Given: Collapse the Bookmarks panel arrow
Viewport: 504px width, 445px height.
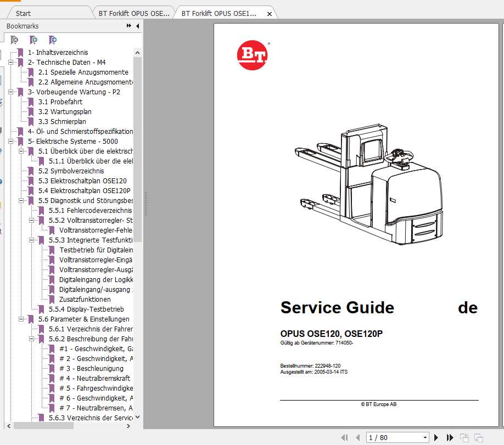Looking at the screenshot, I should coord(138,26).
